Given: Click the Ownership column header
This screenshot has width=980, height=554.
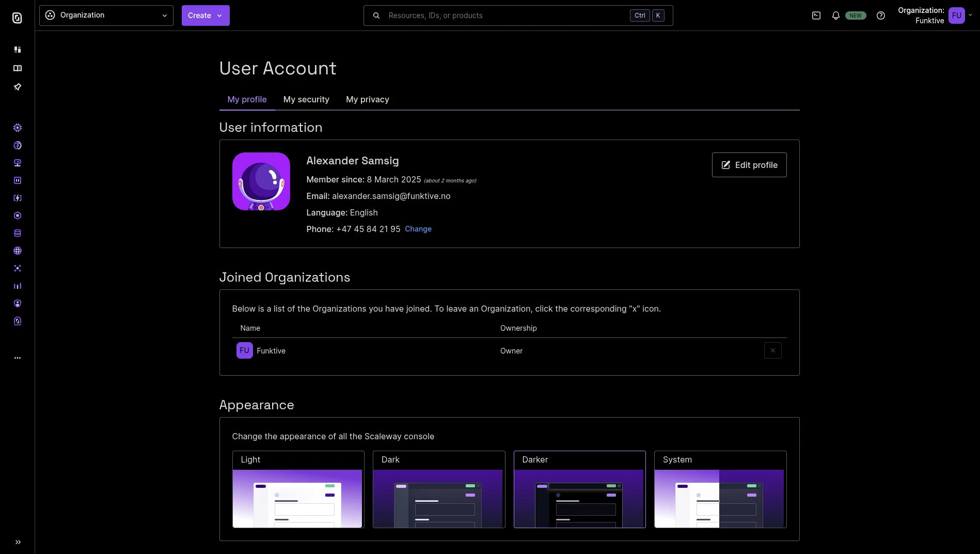Looking at the screenshot, I should point(518,328).
